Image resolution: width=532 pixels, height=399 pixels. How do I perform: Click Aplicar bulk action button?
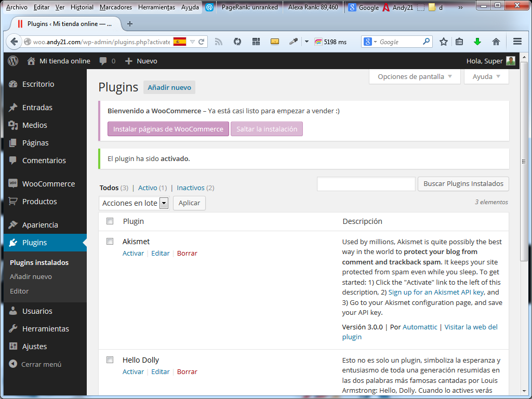[189, 203]
